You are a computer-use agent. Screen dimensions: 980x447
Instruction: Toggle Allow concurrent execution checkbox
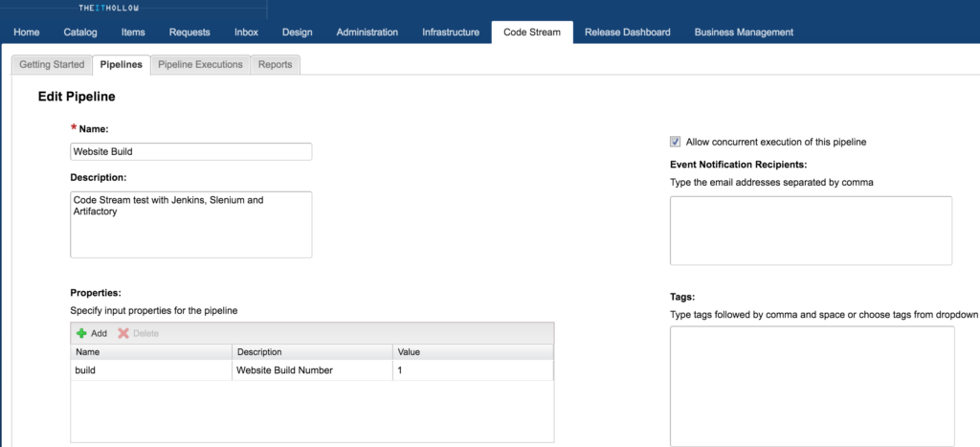[676, 142]
